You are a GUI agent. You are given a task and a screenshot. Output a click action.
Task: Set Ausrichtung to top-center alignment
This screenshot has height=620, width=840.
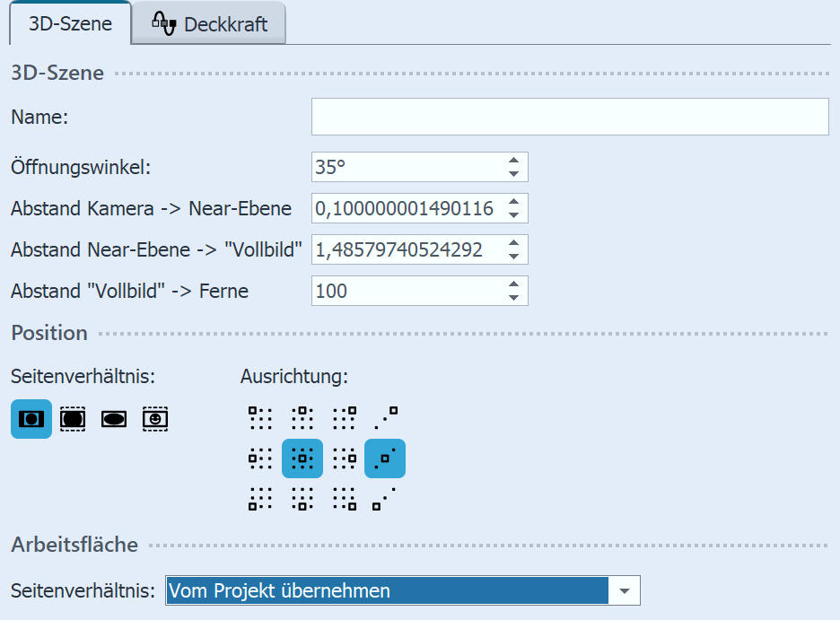tap(302, 417)
